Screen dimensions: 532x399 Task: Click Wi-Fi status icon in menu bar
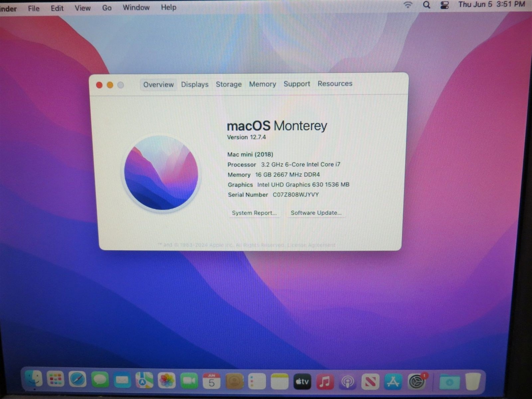(408, 5)
